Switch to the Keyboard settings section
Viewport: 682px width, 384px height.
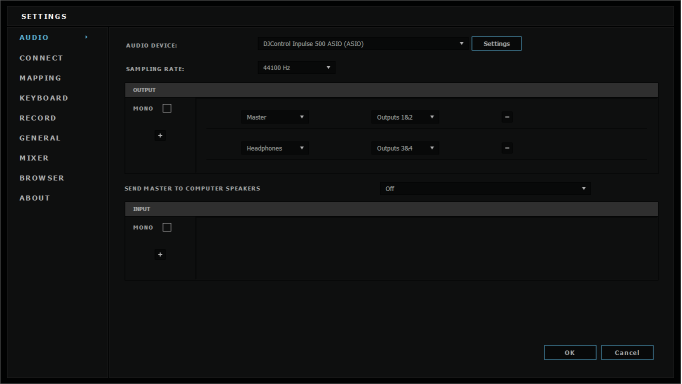(x=44, y=98)
